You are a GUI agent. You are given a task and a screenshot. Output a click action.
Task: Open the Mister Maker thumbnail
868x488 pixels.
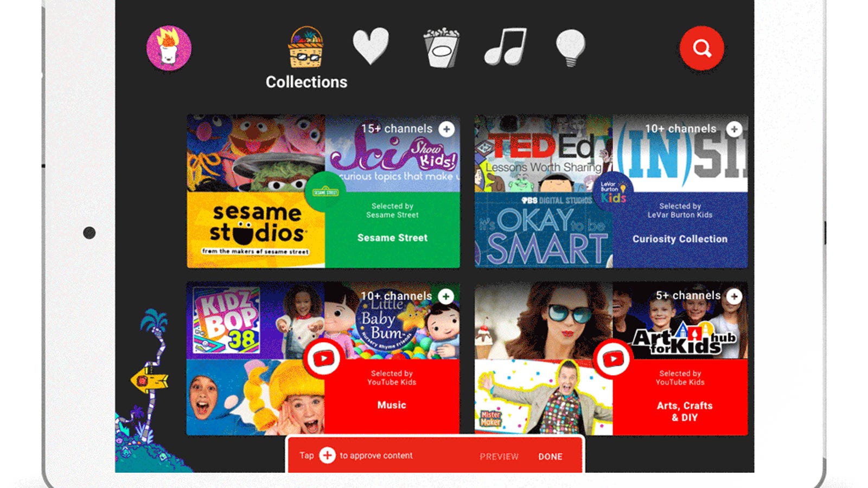544,397
